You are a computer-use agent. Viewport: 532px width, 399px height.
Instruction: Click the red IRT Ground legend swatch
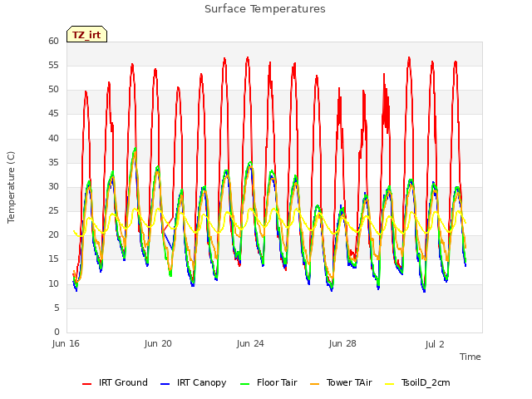(86, 384)
